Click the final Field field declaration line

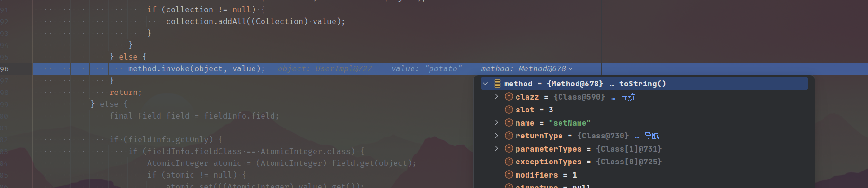(194, 116)
